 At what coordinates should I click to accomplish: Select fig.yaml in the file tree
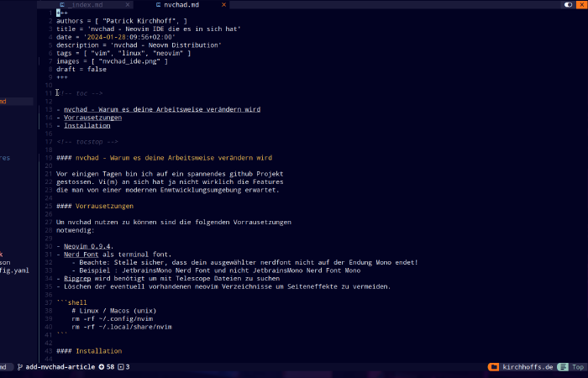coord(14,270)
